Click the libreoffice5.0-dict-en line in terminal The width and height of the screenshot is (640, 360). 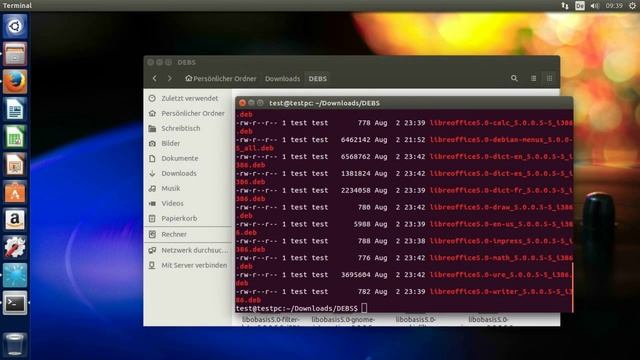(404, 157)
